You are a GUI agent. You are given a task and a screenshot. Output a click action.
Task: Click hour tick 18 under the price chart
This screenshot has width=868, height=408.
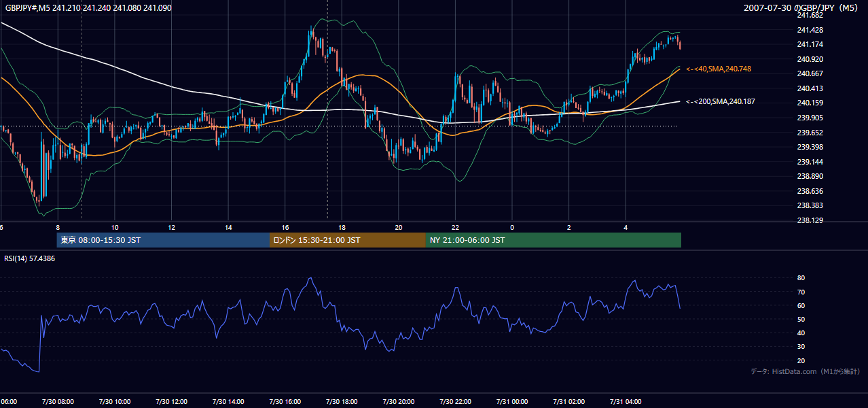(342, 228)
